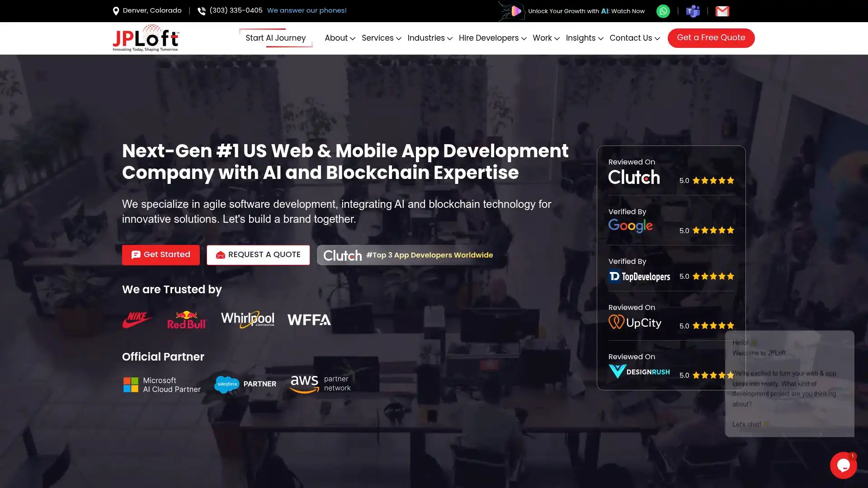Open the live chat bubble

(843, 465)
